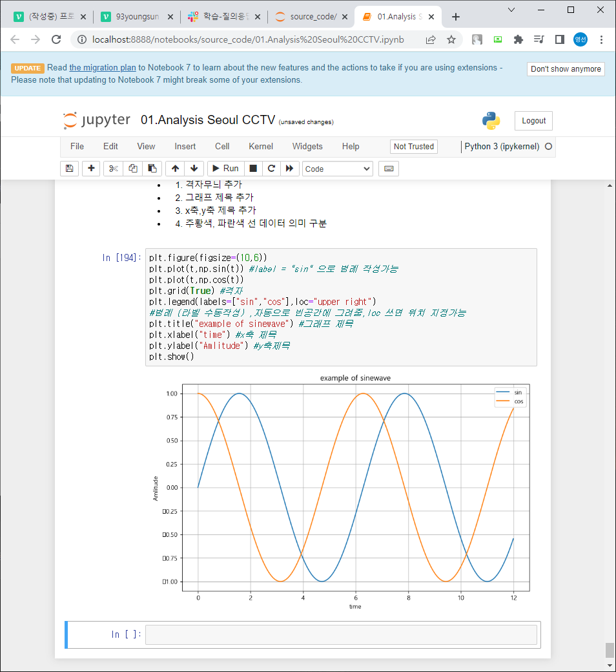Image resolution: width=616 pixels, height=672 pixels.
Task: Close the source_code/ tab
Action: pos(345,17)
